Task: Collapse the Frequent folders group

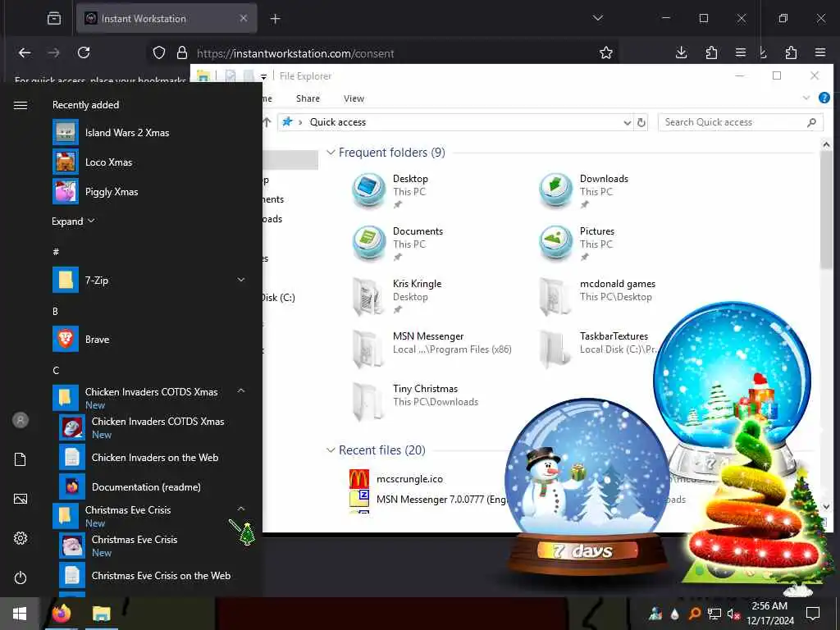Action: click(331, 153)
